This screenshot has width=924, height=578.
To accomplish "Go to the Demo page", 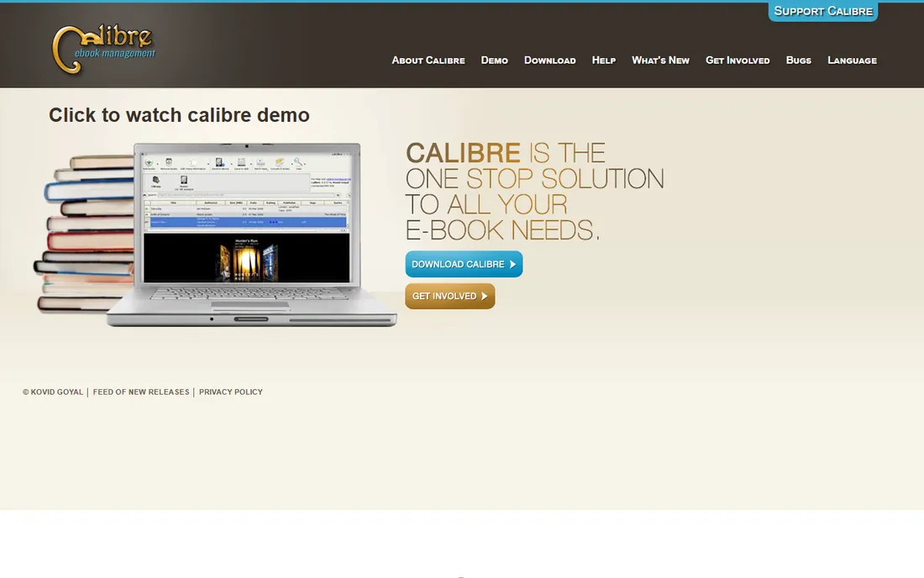I will 495,60.
